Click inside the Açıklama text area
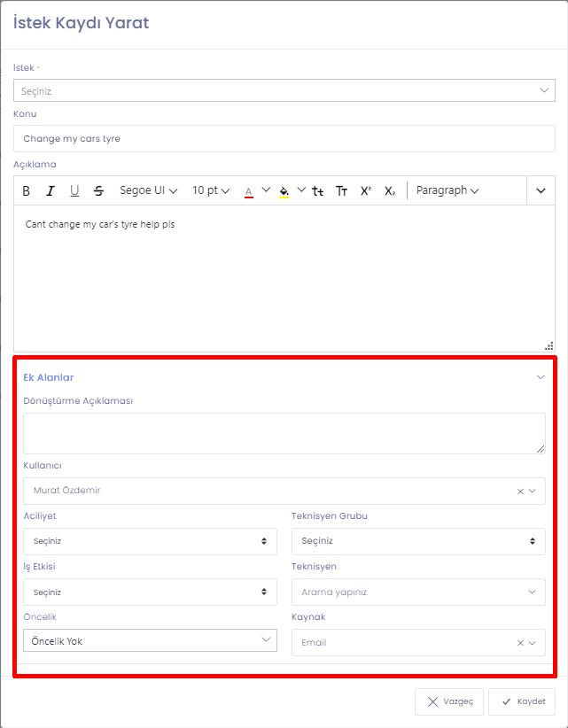Screen dimensions: 568x728 (x=284, y=279)
